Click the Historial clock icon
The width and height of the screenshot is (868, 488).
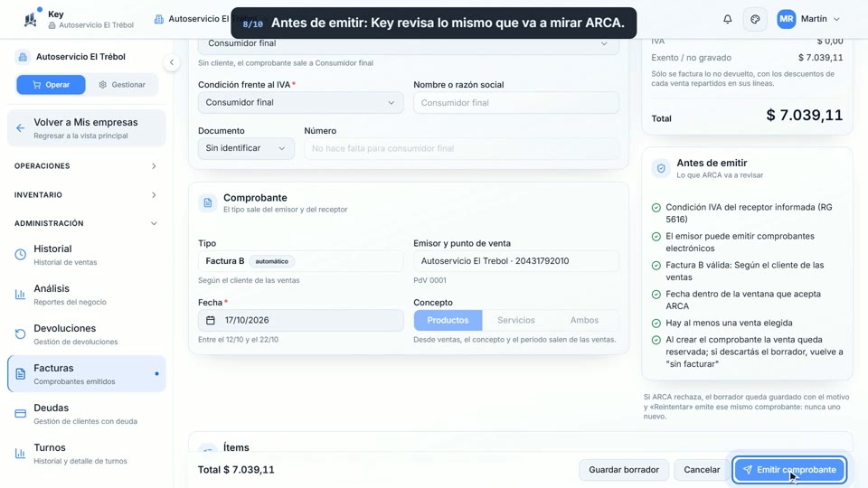[x=21, y=255]
